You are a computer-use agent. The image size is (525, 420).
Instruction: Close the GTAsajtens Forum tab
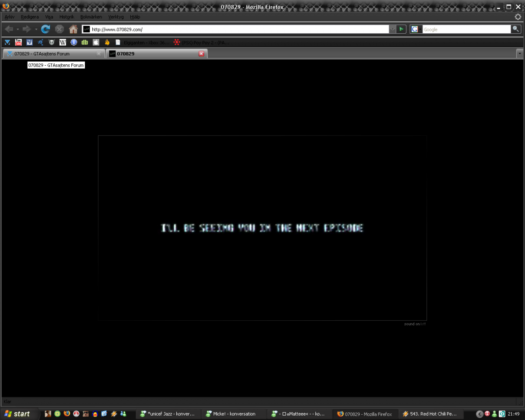[99, 54]
